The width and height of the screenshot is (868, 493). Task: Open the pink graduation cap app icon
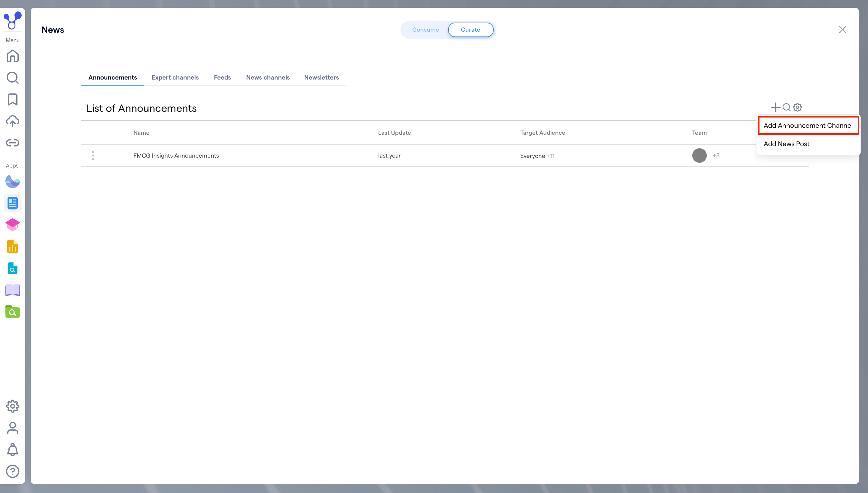point(13,225)
